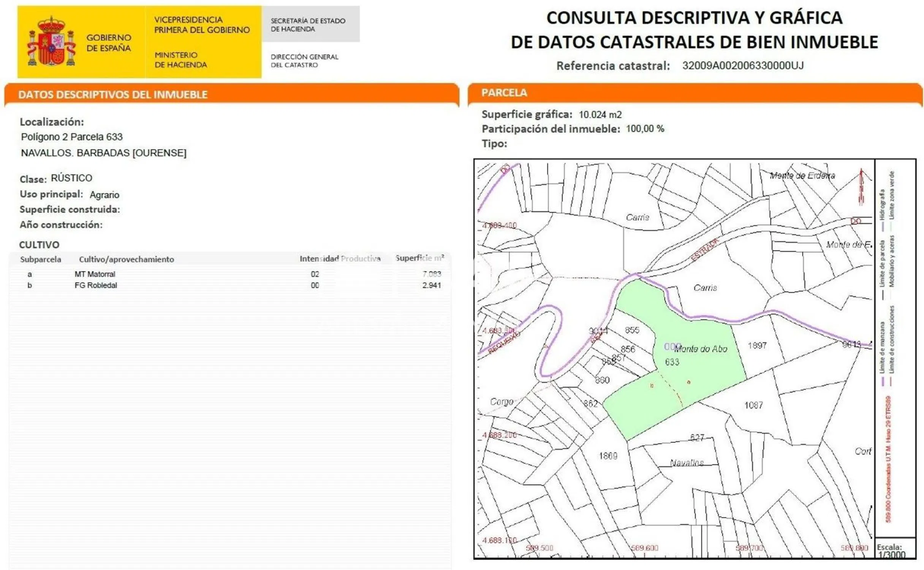The image size is (924, 570).
Task: Click parcel 1087 on the map
Action: [753, 405]
